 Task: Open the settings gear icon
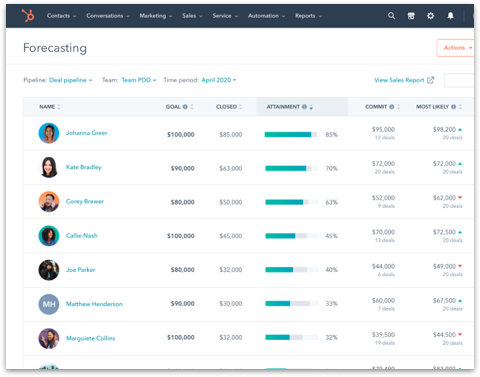pyautogui.click(x=431, y=16)
